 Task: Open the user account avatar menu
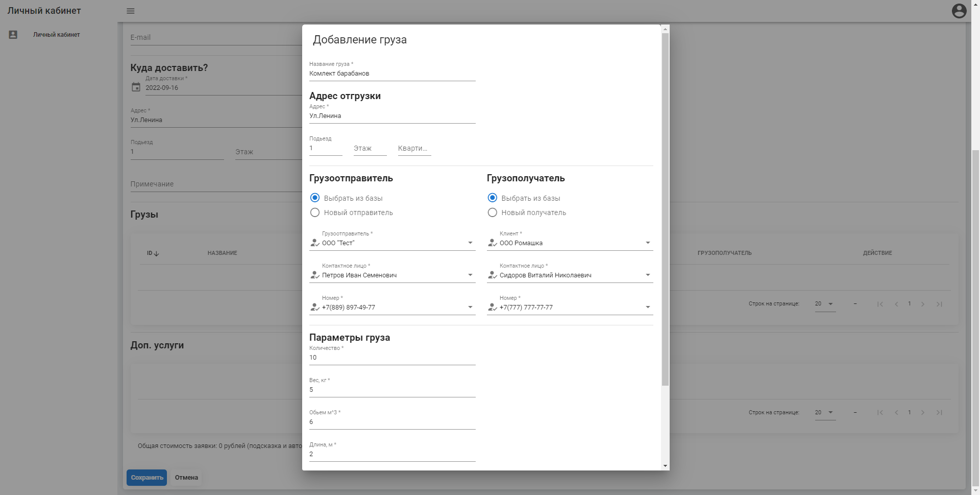tap(959, 11)
